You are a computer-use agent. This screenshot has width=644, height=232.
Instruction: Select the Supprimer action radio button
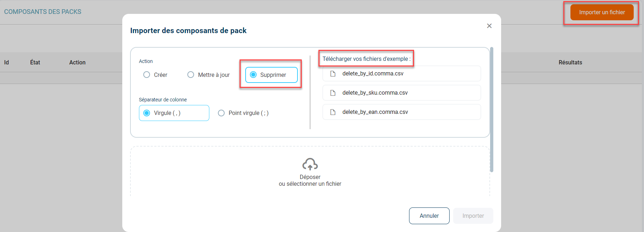pyautogui.click(x=253, y=75)
